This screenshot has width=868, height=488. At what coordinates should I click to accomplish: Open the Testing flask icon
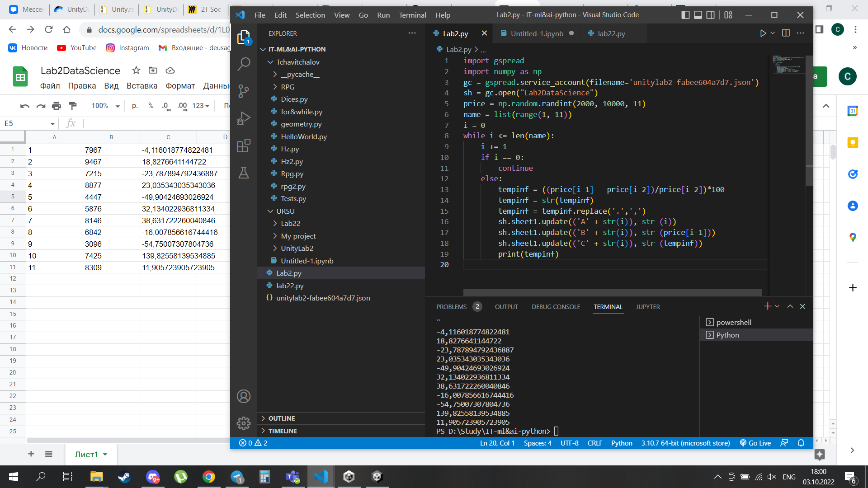(x=244, y=173)
